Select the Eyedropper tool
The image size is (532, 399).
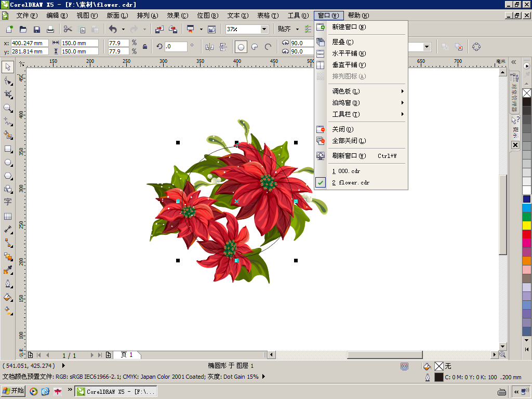pos(7,270)
